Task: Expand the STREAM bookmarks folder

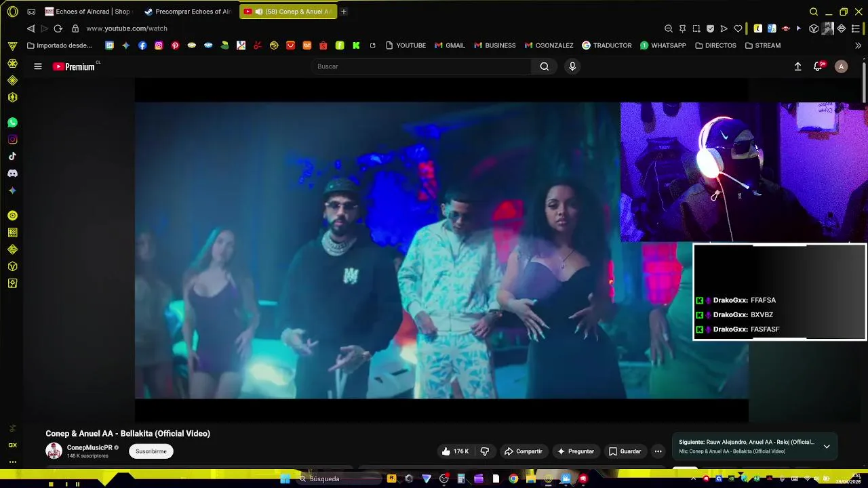Action: point(763,45)
